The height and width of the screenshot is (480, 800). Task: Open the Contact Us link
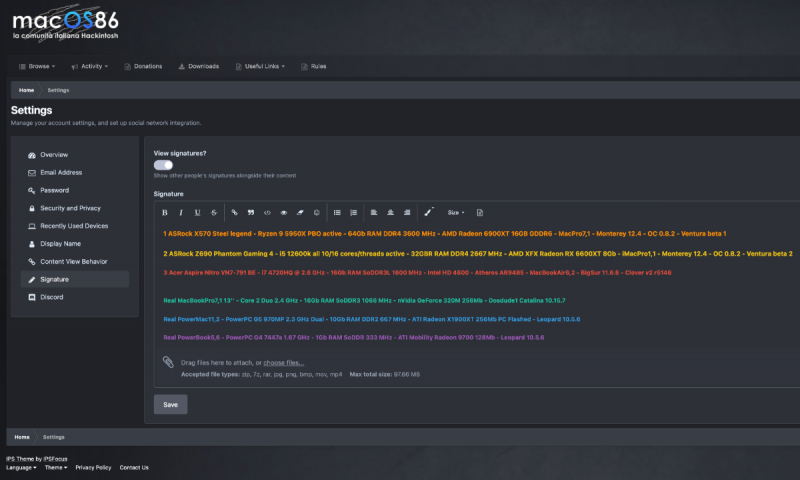pyautogui.click(x=134, y=468)
